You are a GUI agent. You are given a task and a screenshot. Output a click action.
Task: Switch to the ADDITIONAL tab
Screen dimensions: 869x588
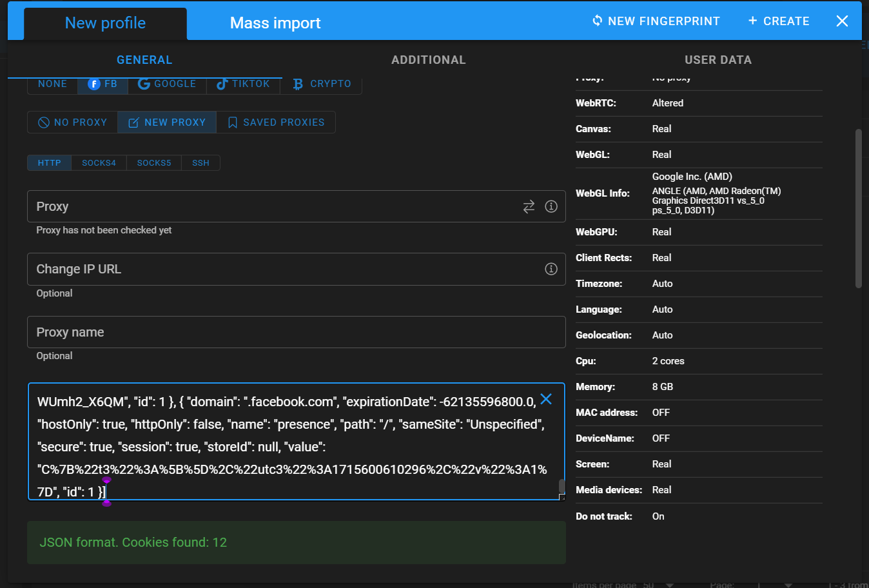[429, 60]
